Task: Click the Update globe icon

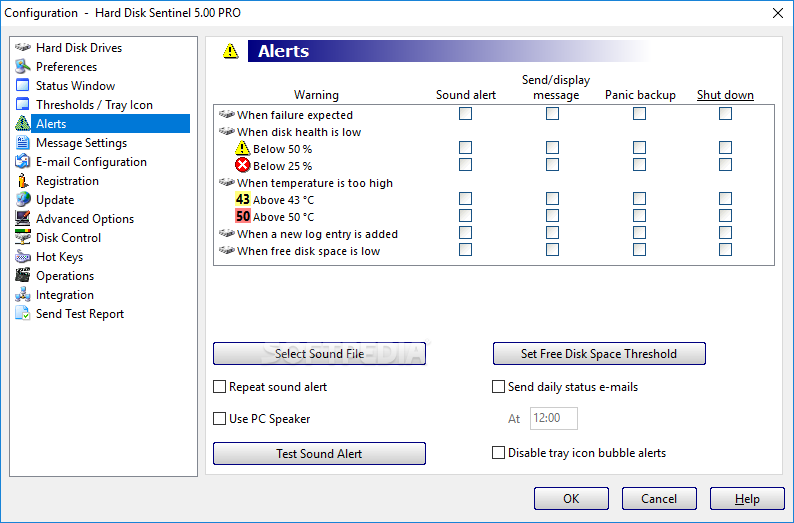Action: click(23, 199)
